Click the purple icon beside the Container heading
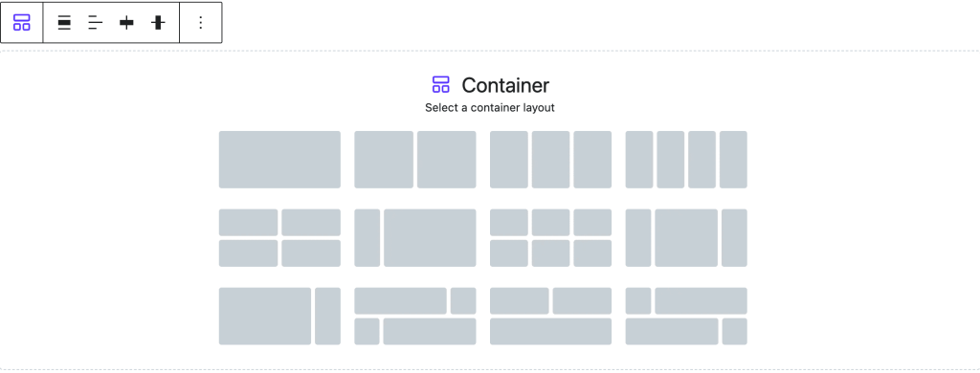The image size is (980, 373). tap(440, 84)
